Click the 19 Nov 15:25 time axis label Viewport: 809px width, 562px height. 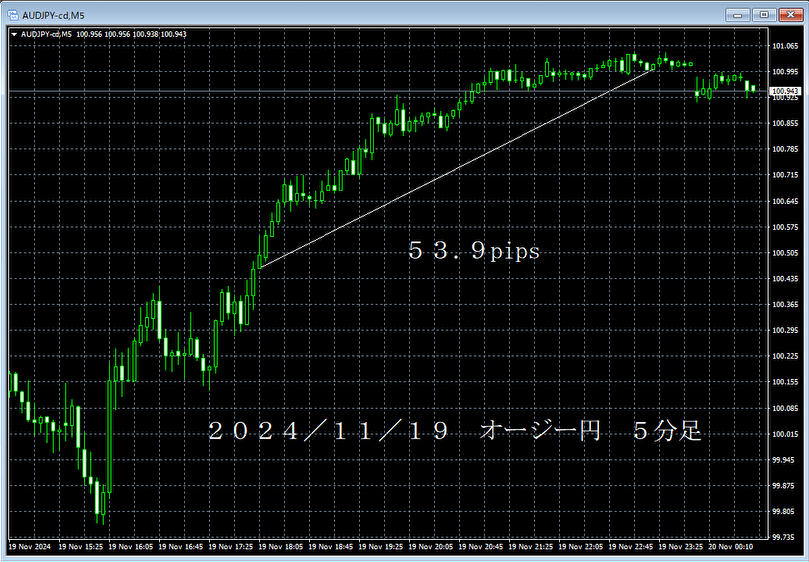click(x=80, y=546)
